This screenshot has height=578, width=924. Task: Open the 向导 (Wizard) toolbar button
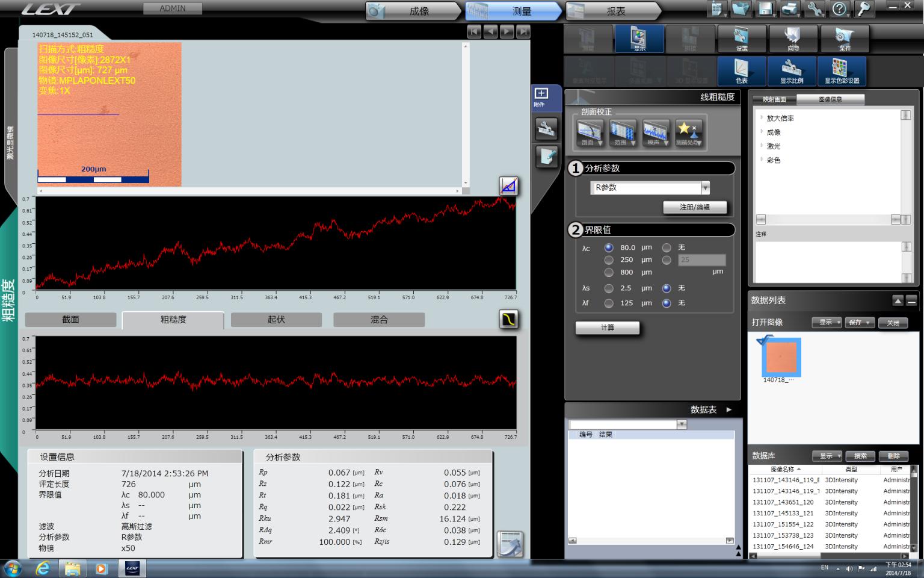[793, 39]
